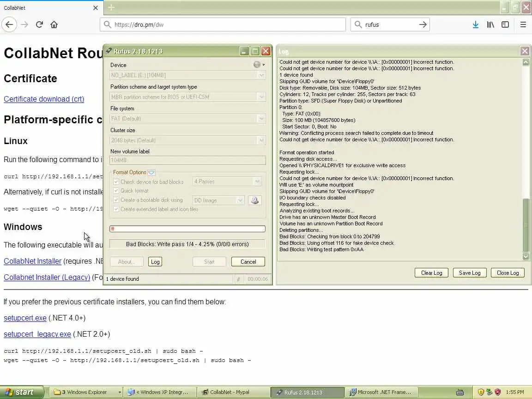Open Collabnet Installer (Legacy) link
This screenshot has height=399, width=532.
(47, 278)
